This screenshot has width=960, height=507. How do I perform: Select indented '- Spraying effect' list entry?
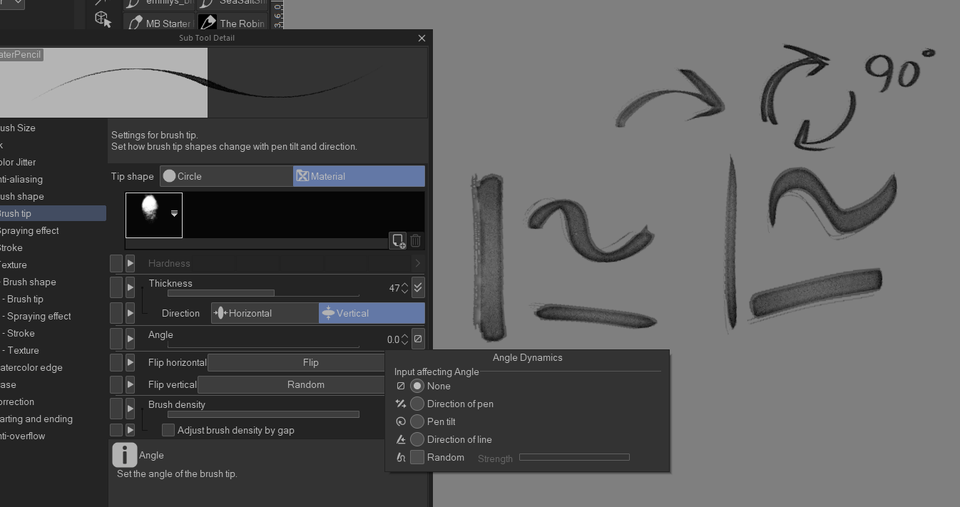pos(53,317)
